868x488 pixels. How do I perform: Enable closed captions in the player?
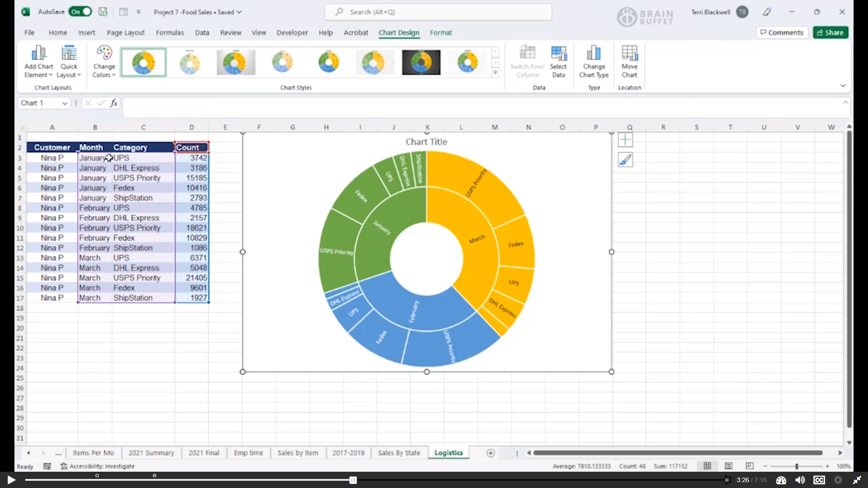pyautogui.click(x=819, y=480)
